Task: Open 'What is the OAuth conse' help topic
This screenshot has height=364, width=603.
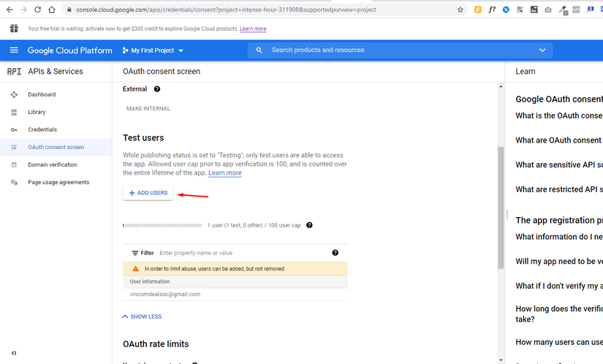Action: pyautogui.click(x=559, y=115)
